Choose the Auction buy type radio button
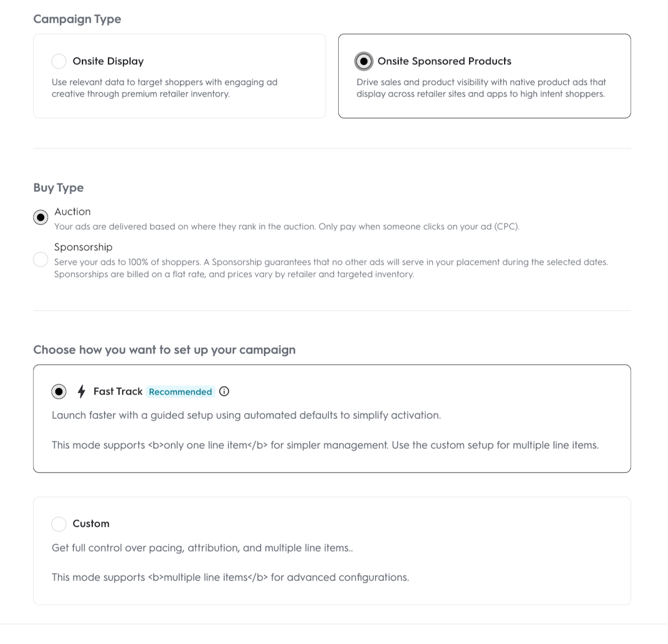 point(41,217)
